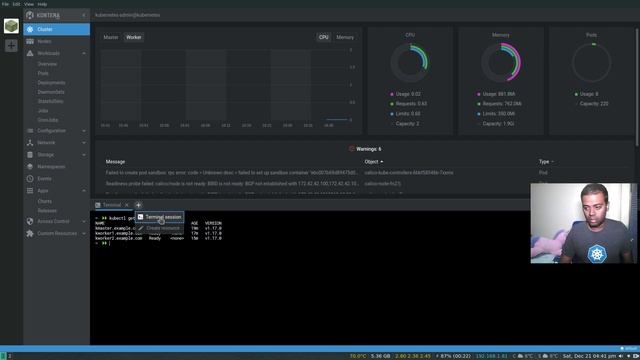Click the new tab plus icon
Image resolution: width=640 pixels, height=360 pixels.
click(x=138, y=205)
